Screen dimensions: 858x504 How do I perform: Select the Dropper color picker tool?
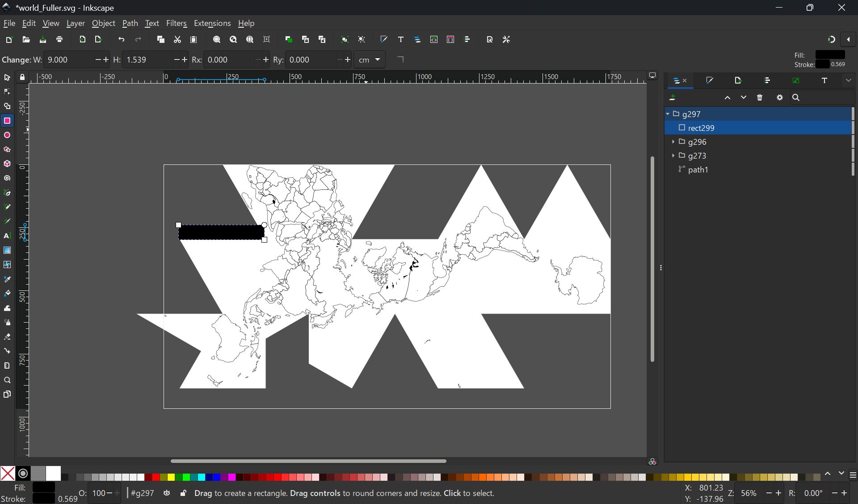coord(7,279)
